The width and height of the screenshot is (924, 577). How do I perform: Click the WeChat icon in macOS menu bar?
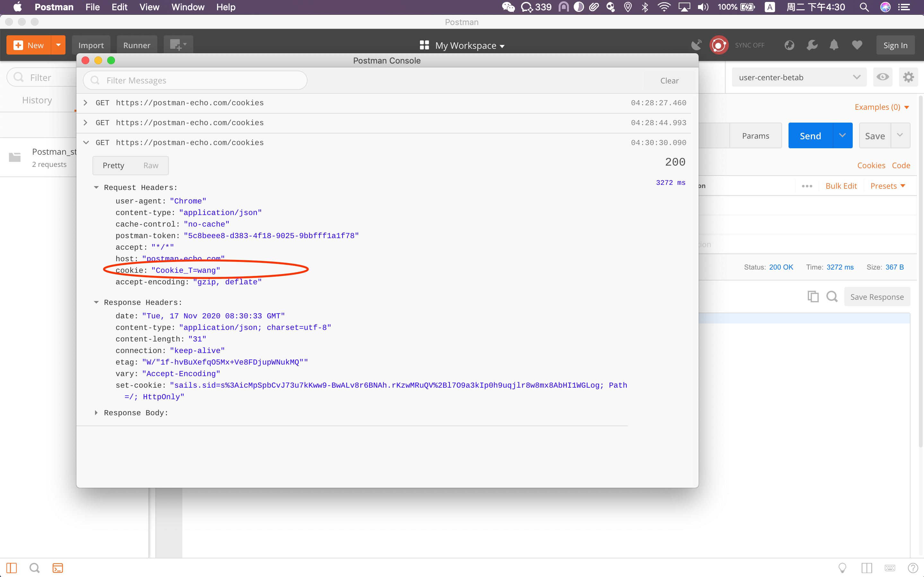pos(508,7)
